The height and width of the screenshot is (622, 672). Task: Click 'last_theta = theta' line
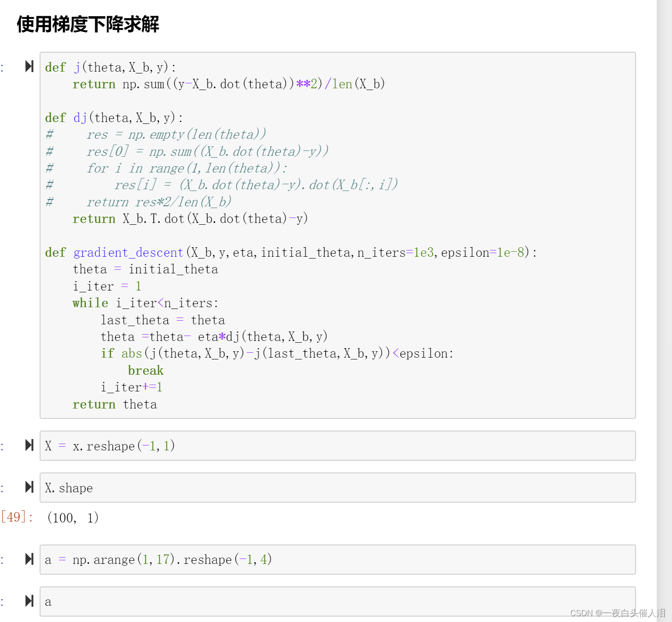point(163,320)
